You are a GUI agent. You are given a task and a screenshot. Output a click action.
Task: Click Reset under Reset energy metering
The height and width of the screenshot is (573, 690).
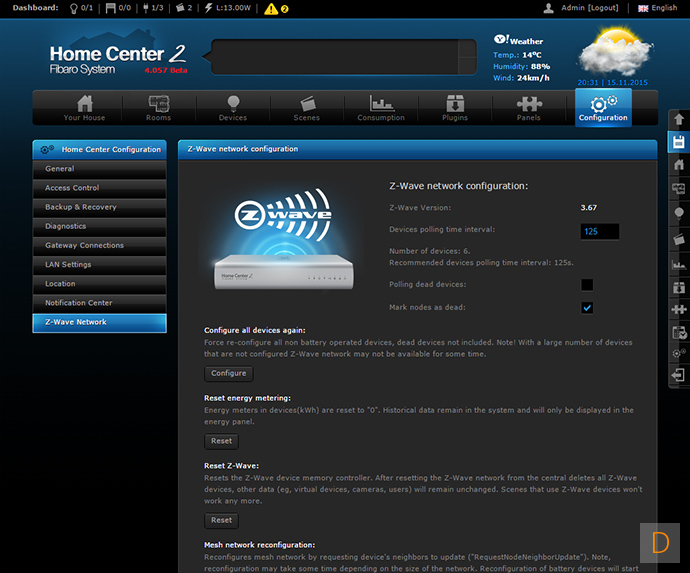[221, 441]
